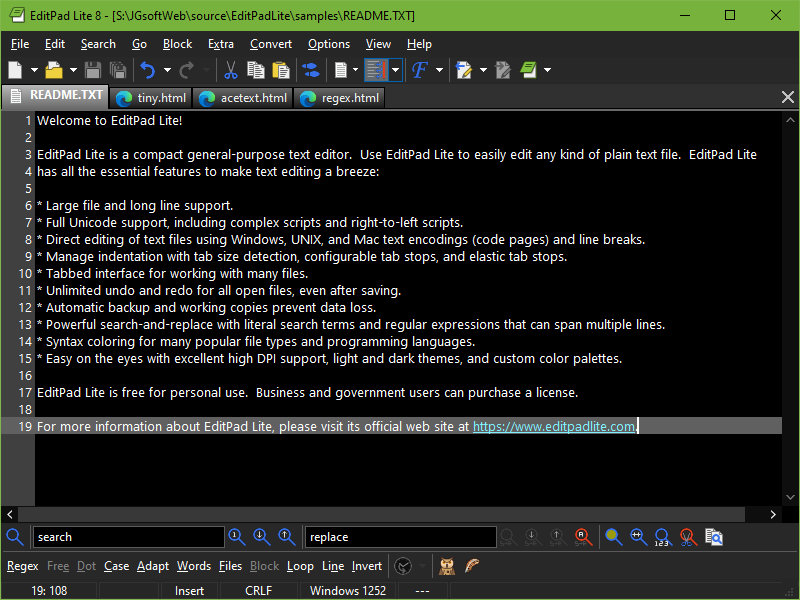
Task: Follow the https://www.editpadlite.com link
Action: click(554, 427)
